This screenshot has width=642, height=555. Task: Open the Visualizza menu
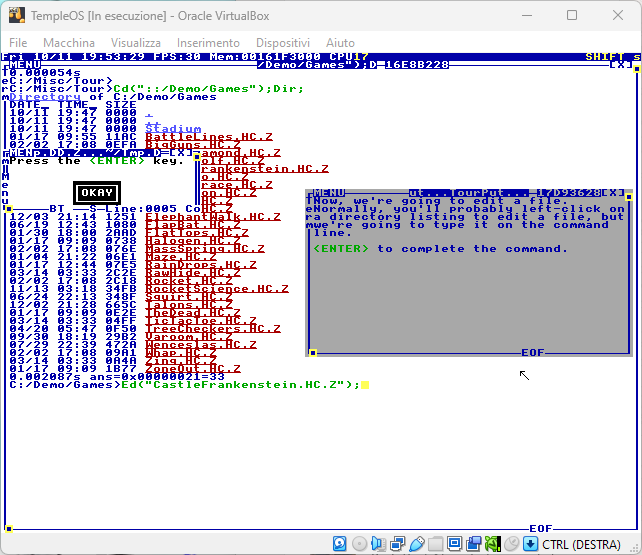click(x=136, y=43)
